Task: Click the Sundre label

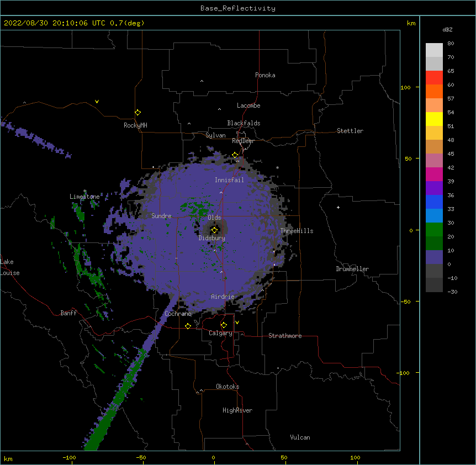Action: pos(161,216)
